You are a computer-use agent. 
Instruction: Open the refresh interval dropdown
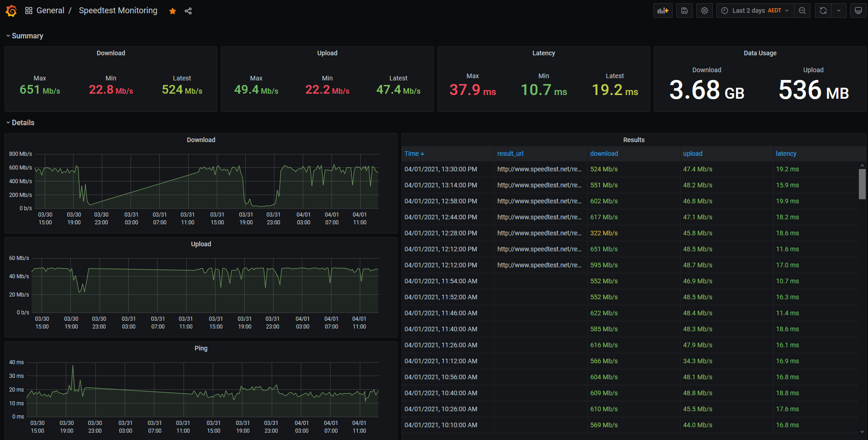pos(839,11)
